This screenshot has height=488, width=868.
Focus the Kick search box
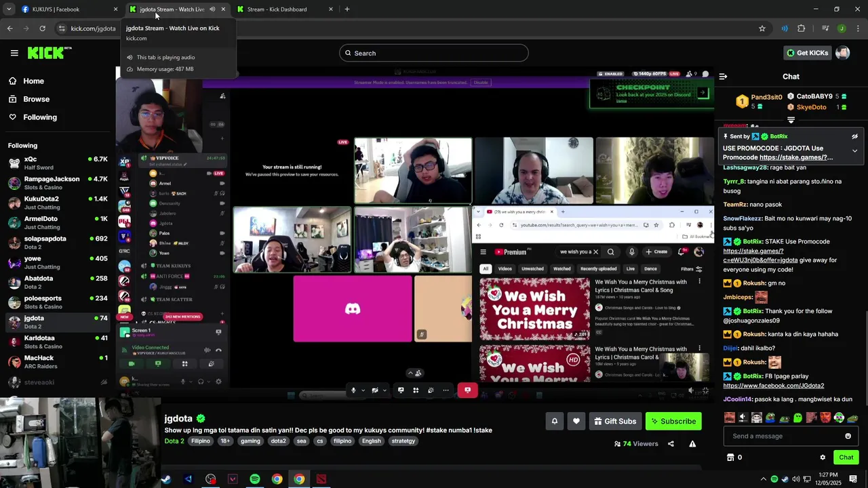434,53
